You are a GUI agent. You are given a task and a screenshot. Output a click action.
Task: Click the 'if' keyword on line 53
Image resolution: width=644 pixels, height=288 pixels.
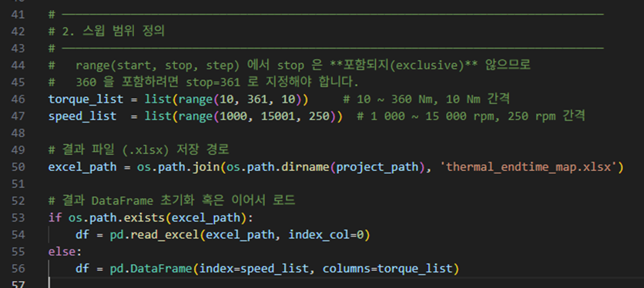pos(55,218)
